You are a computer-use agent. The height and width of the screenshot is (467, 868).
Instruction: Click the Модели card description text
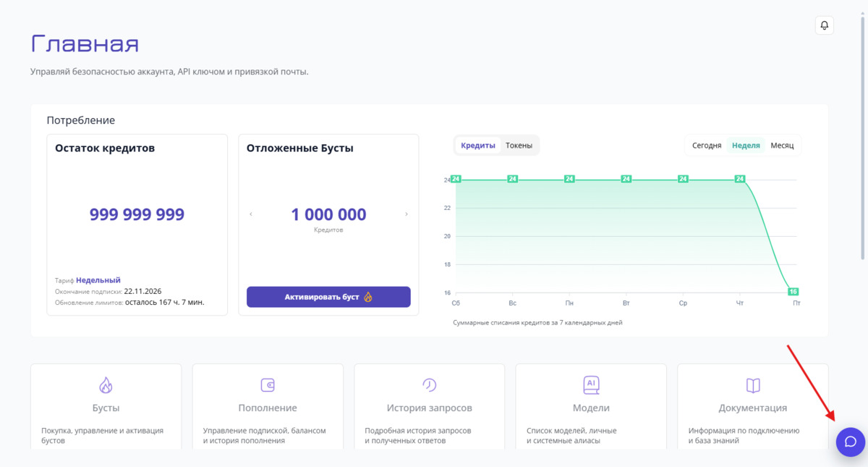click(x=571, y=435)
